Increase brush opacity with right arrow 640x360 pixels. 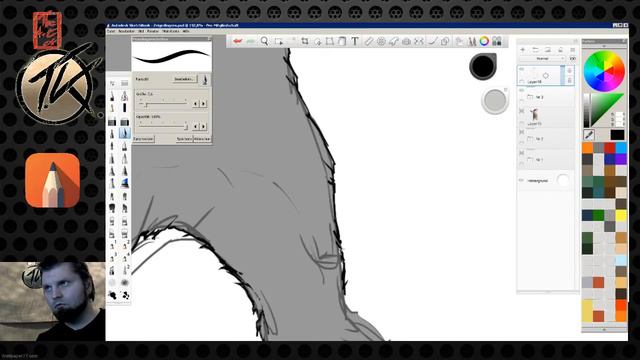coord(203,127)
